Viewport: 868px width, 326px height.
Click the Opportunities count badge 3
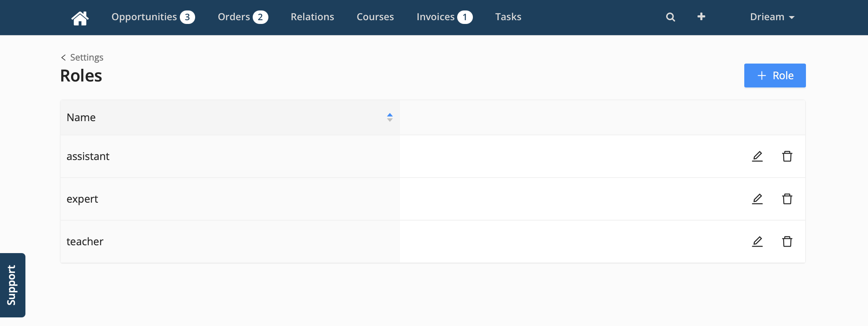click(187, 17)
